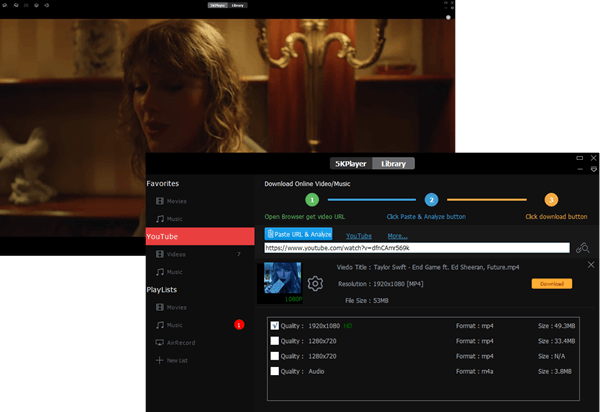
Task: Click 'Format : m4a' value
Action: click(x=474, y=371)
